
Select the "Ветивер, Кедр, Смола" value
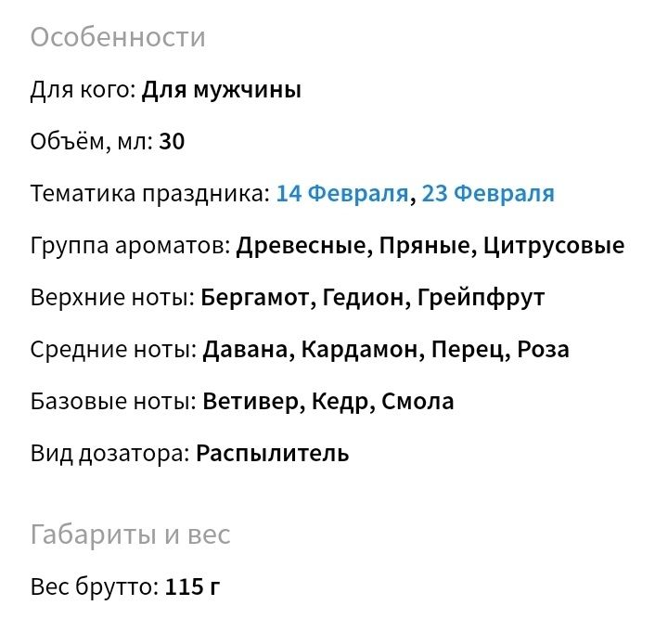(x=328, y=402)
